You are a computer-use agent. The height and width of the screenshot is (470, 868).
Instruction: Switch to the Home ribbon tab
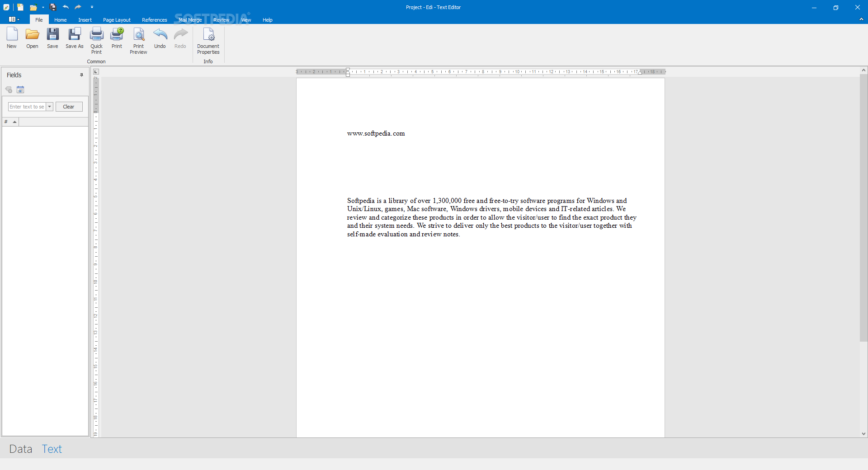(61, 20)
